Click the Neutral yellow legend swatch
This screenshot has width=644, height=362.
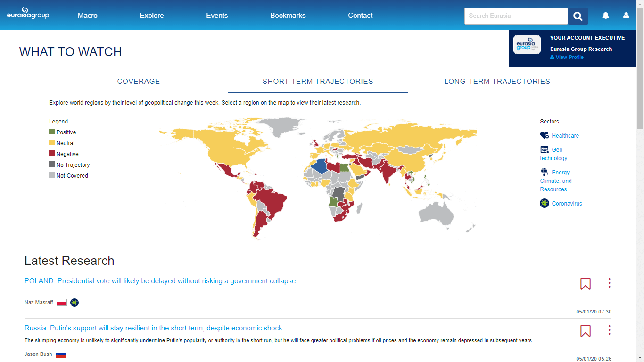coord(51,143)
